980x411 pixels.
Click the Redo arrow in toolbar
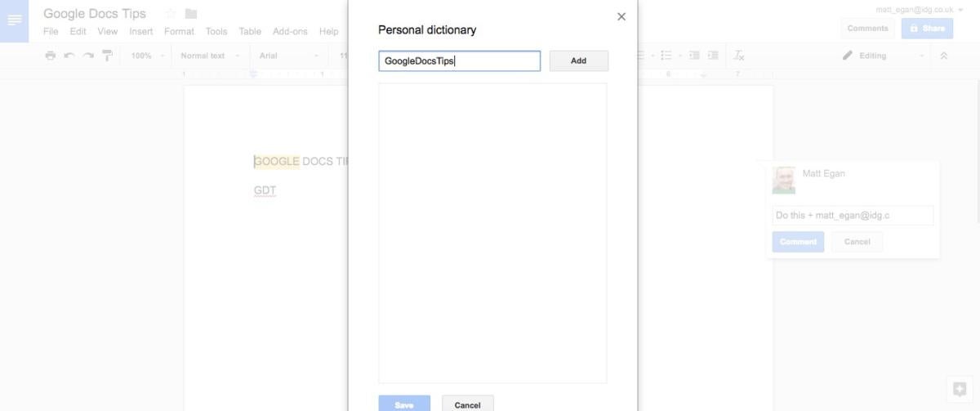point(88,56)
